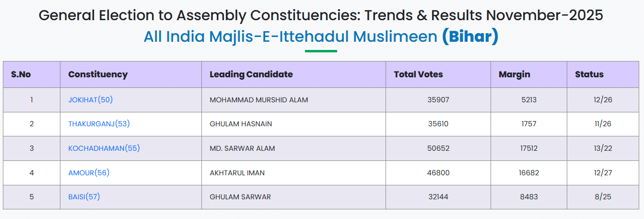The height and width of the screenshot is (219, 644).
Task: Click the S.No column header
Action: (21, 74)
